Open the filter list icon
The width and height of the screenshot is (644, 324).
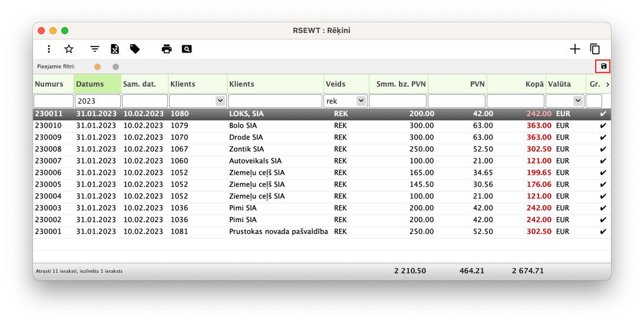point(95,49)
